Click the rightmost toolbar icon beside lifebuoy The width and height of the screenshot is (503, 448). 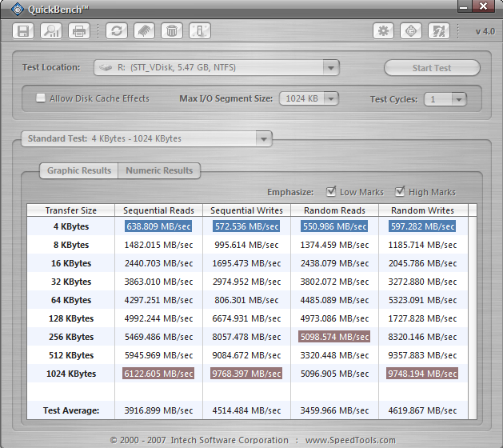[438, 31]
